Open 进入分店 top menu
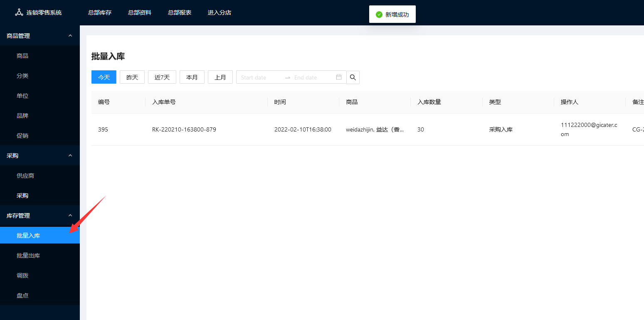The image size is (644, 320). 220,12
